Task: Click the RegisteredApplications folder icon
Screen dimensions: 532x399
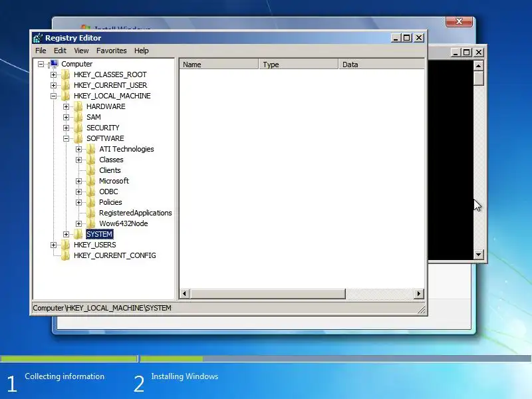Action: coord(91,213)
